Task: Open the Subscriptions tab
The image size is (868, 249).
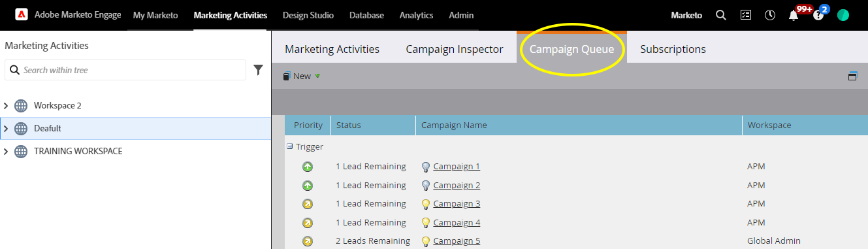Action: (673, 49)
